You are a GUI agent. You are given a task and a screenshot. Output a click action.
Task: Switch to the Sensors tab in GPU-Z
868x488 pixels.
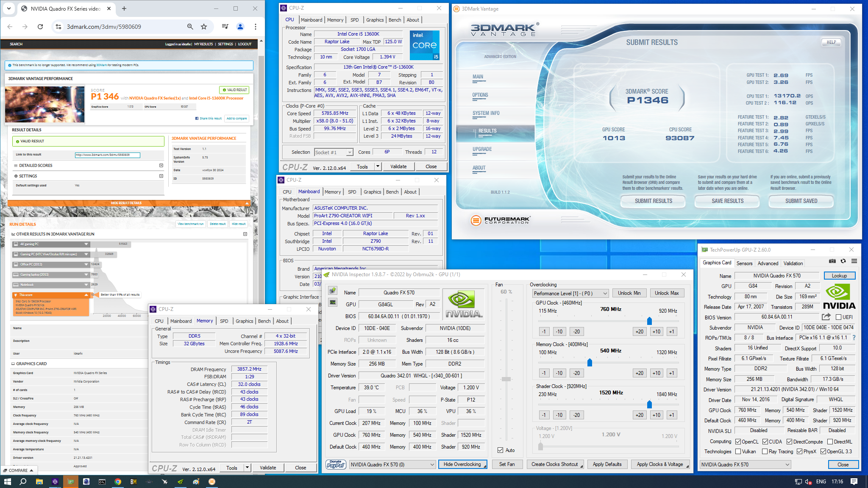[744, 263]
